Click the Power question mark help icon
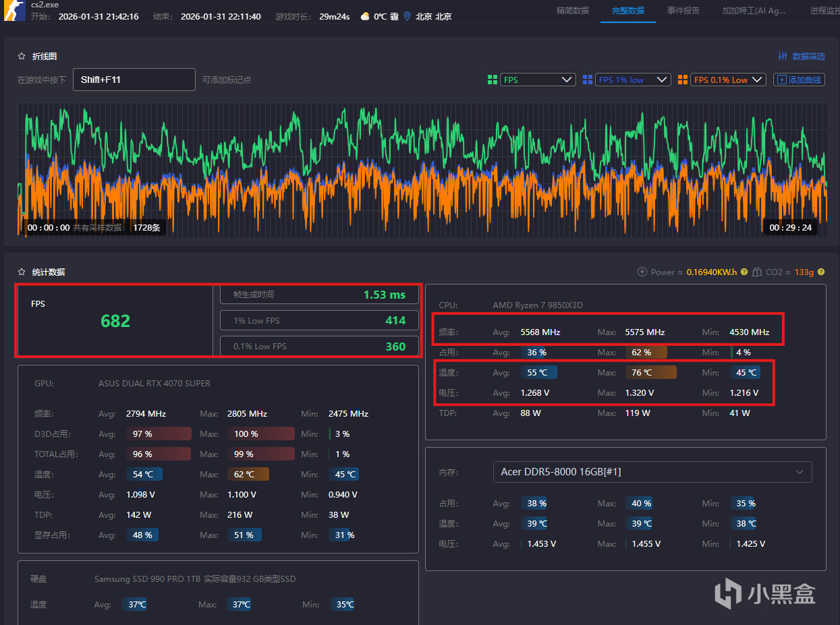Image resolution: width=840 pixels, height=625 pixels. click(744, 272)
